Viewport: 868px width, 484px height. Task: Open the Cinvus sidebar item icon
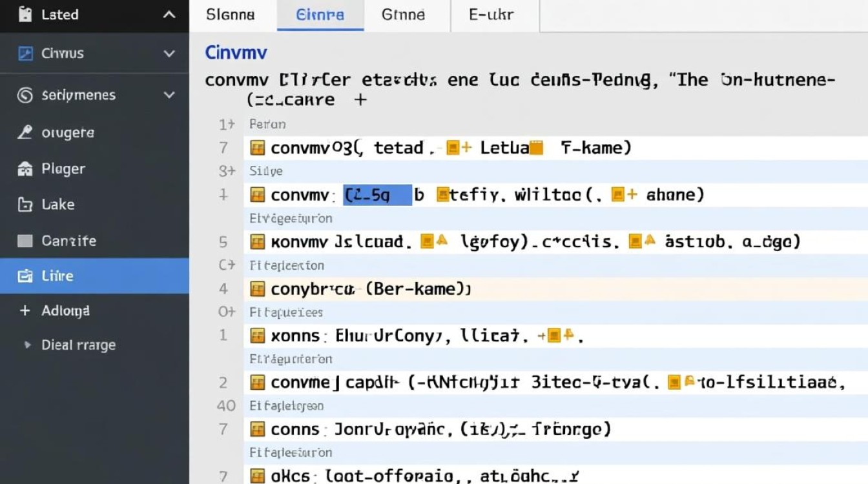pyautogui.click(x=25, y=54)
